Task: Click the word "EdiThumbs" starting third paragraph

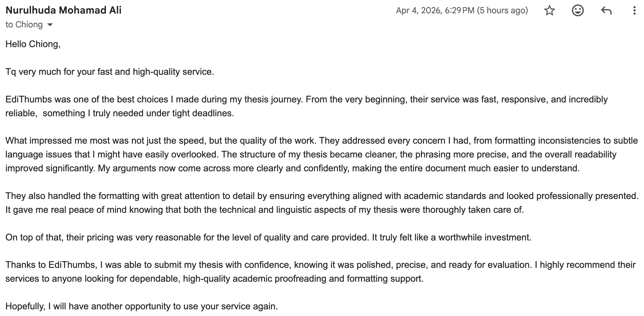Action: [x=28, y=99]
